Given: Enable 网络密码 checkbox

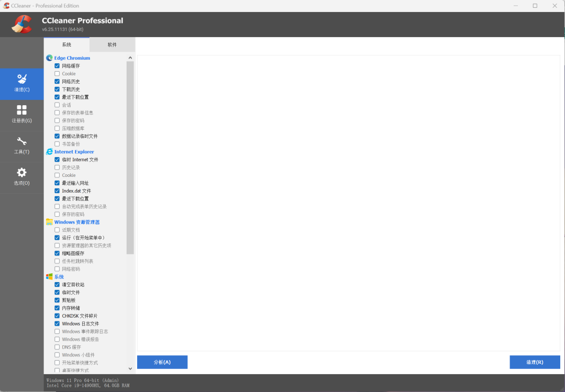Looking at the screenshot, I should tap(57, 269).
